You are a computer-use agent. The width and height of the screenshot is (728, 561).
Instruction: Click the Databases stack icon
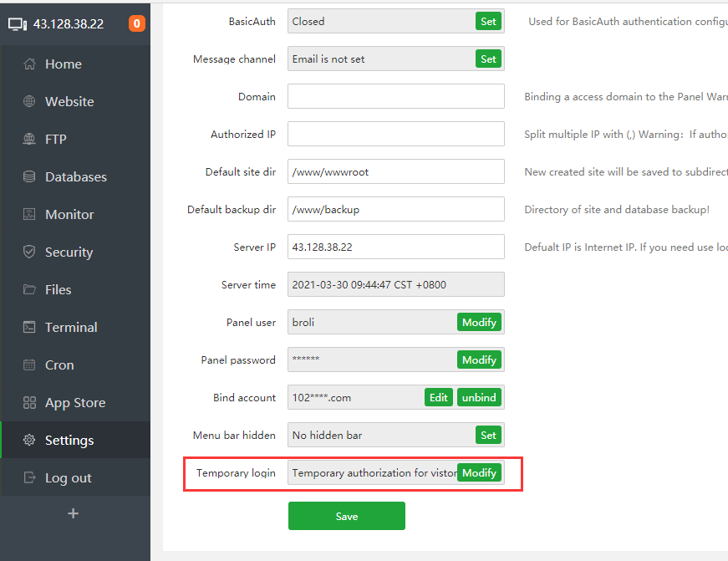point(29,177)
